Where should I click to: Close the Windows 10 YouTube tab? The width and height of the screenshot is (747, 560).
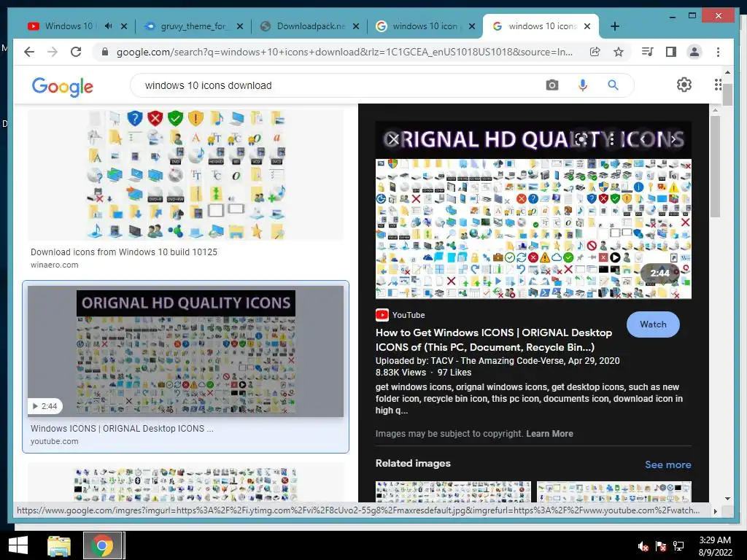[124, 26]
